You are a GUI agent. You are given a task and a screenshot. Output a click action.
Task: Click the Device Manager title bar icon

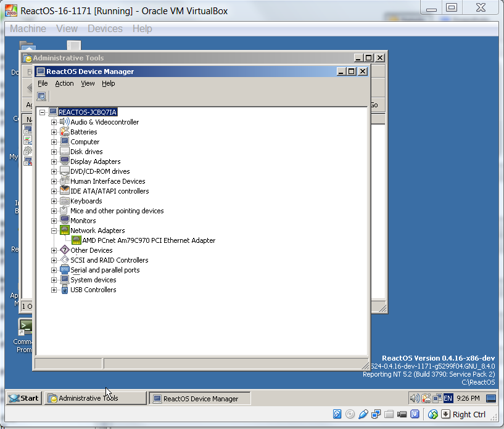click(x=41, y=71)
